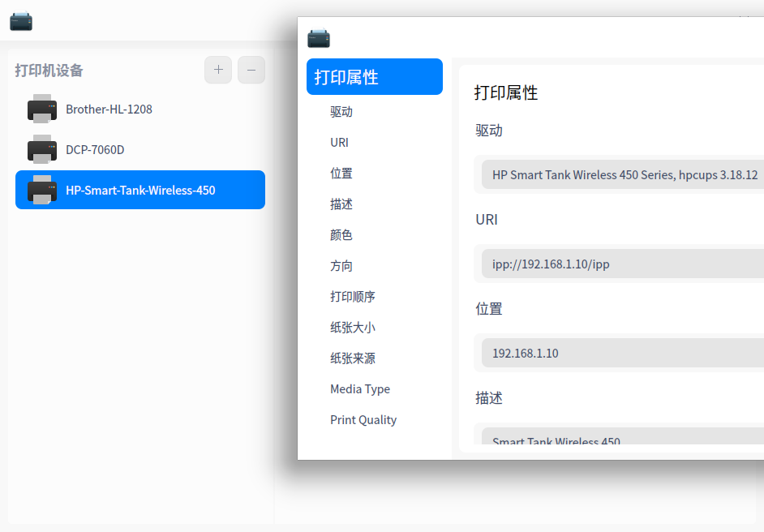Jump to 打印顺序 in sidebar

click(x=353, y=296)
